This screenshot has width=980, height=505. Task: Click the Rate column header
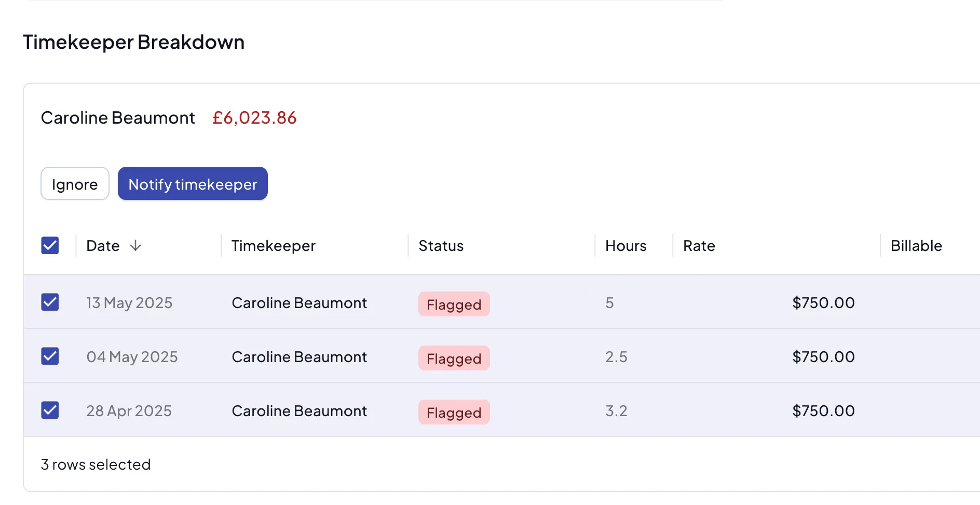coord(699,245)
